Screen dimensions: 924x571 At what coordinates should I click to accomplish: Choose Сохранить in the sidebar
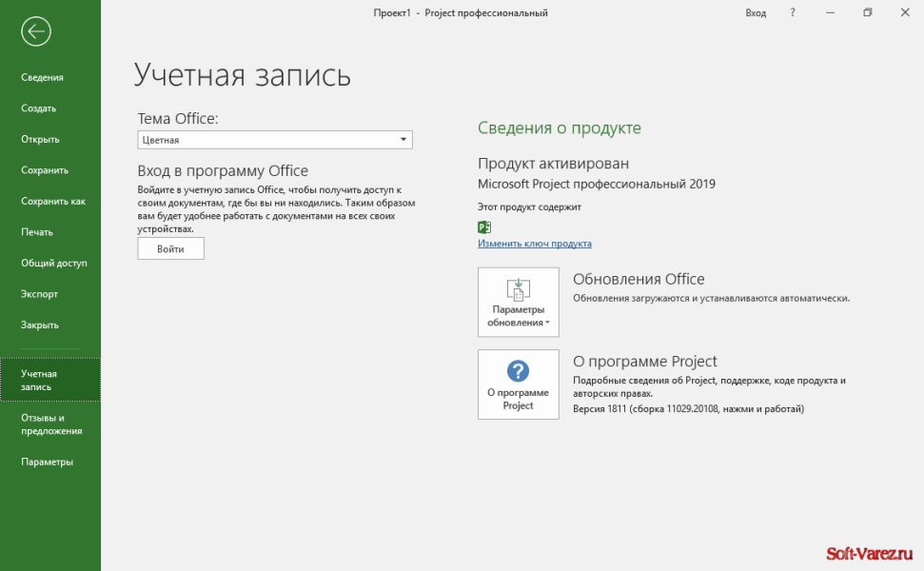point(45,170)
